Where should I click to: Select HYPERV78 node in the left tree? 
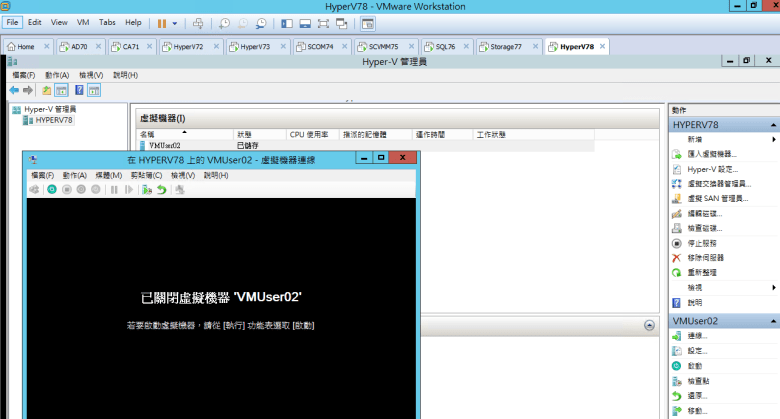pyautogui.click(x=52, y=120)
